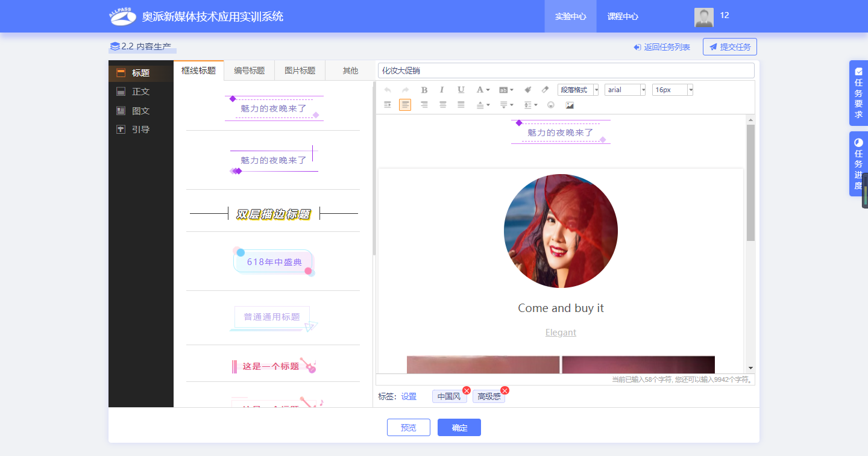Click the editor scrollbar down arrow
The height and width of the screenshot is (456, 868).
(750, 367)
